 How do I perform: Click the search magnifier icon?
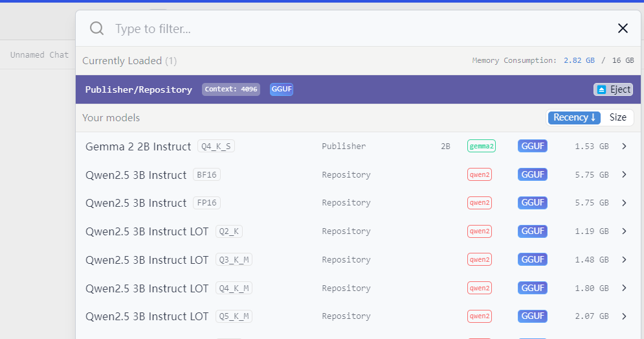click(x=97, y=29)
